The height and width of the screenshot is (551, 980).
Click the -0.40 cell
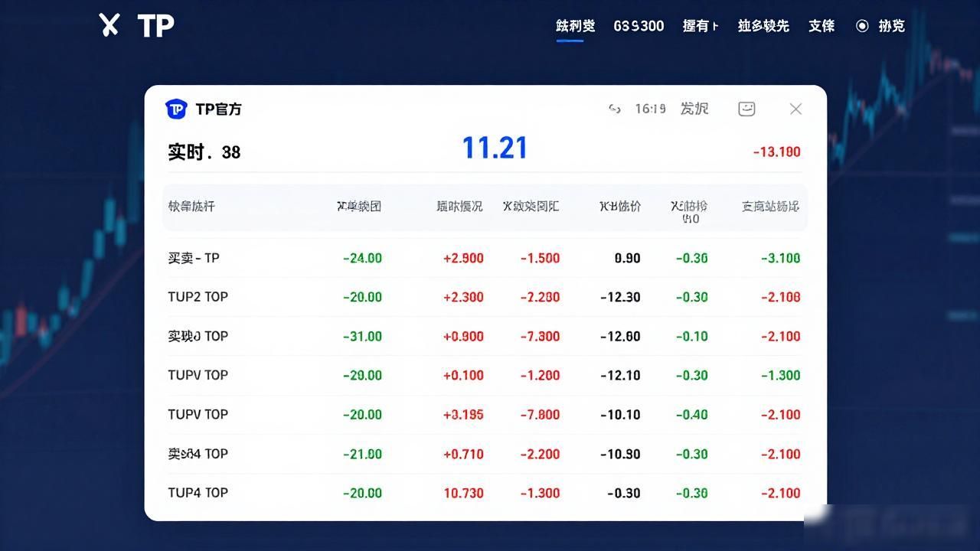[x=691, y=414]
